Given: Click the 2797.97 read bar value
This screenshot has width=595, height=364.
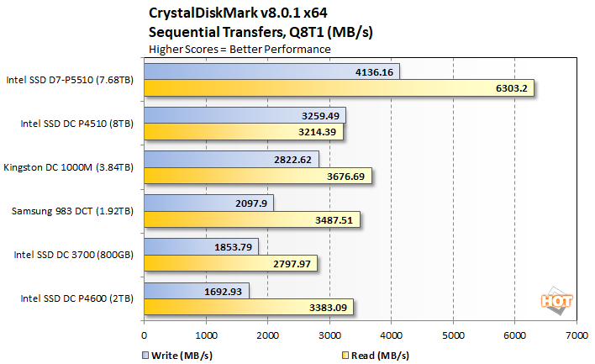Looking at the screenshot, I should click(292, 264).
